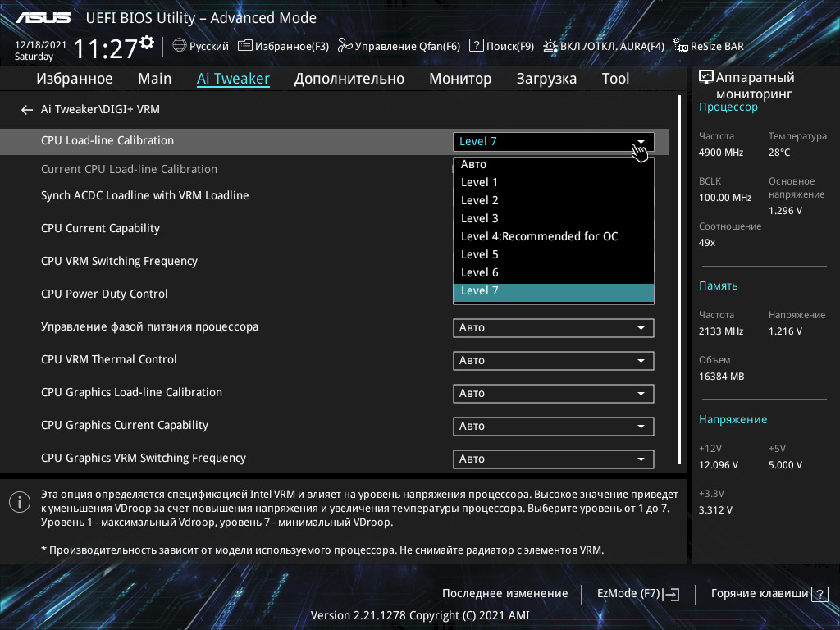Click the ASUS logo
The height and width of the screenshot is (630, 840).
point(43,18)
